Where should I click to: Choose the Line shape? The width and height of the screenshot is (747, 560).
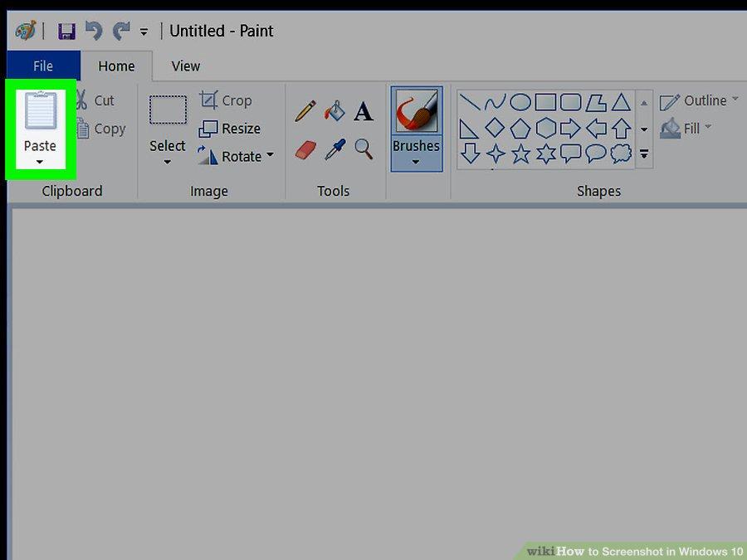[x=471, y=102]
